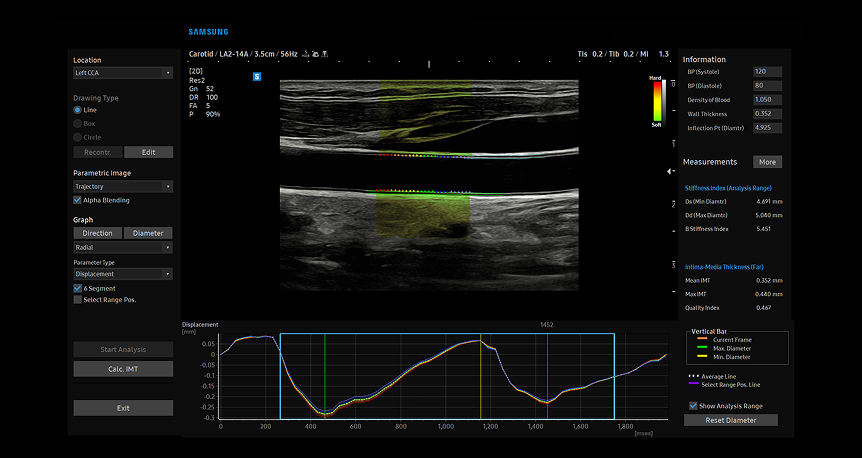
Task: Click the upper vessel wall tracking points
Action: coord(426,156)
